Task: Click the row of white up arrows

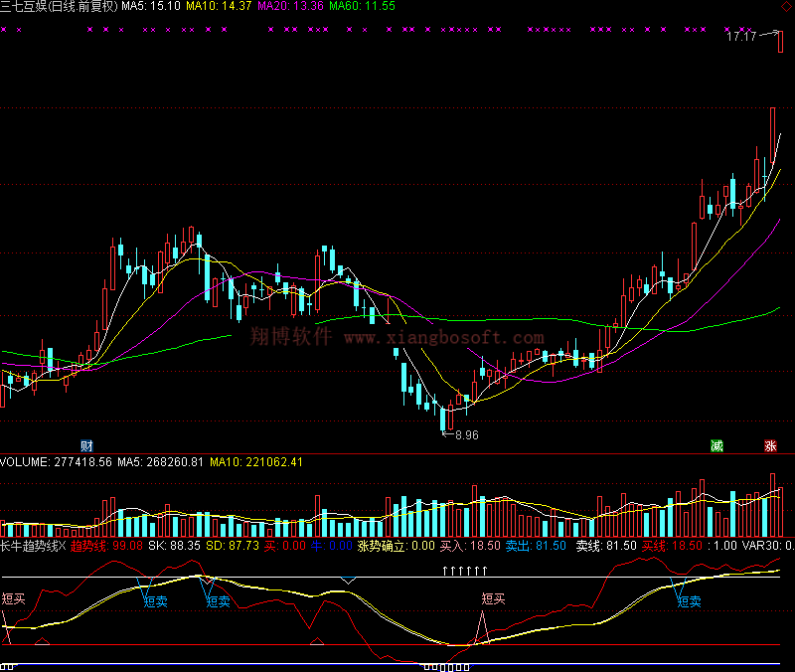Action: pyautogui.click(x=464, y=571)
